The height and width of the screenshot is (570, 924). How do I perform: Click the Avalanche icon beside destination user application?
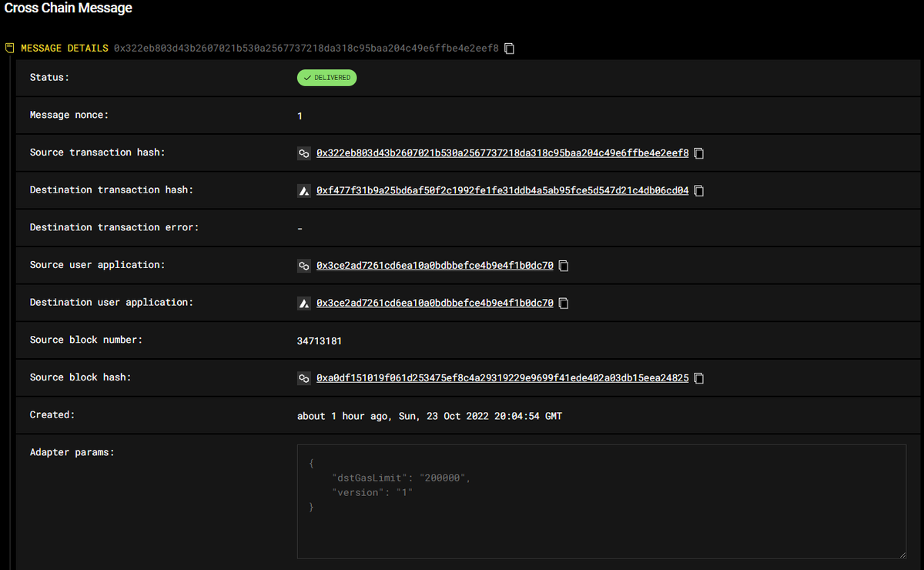(304, 303)
